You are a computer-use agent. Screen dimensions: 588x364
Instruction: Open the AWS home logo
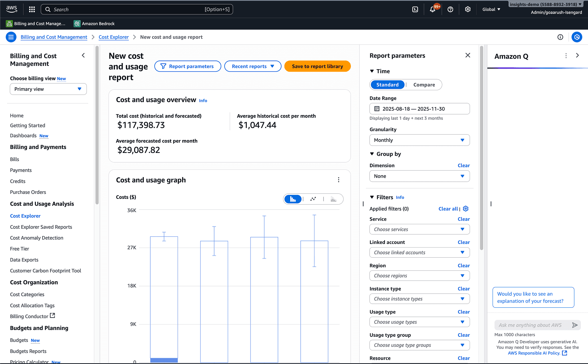11,9
